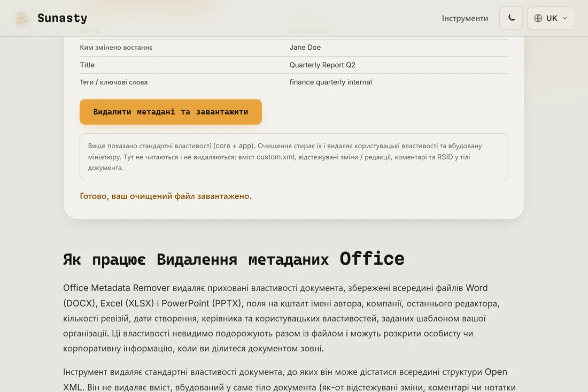The width and height of the screenshot is (588, 392).
Task: Click the paragraph starting with Інструмент видаляє
Action: tap(289, 379)
